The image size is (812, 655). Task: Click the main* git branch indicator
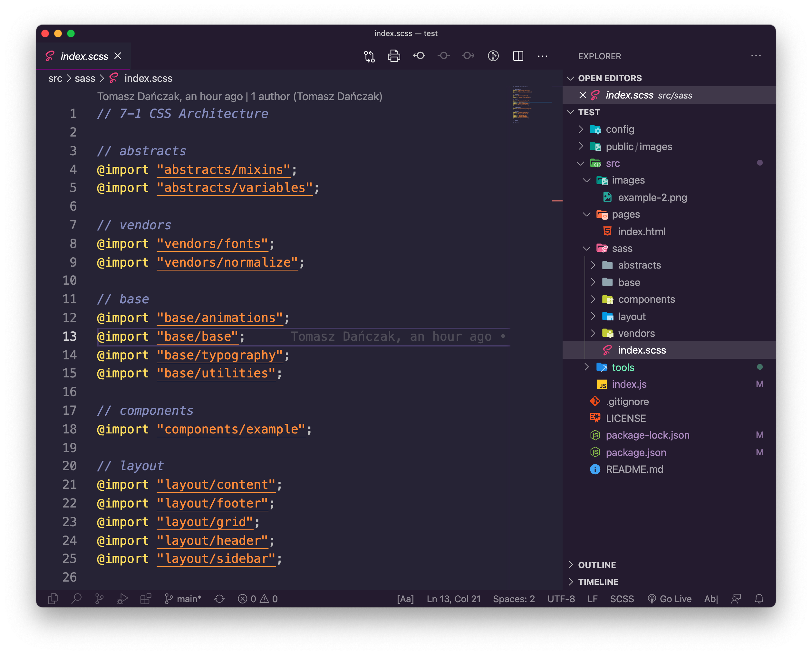183,599
